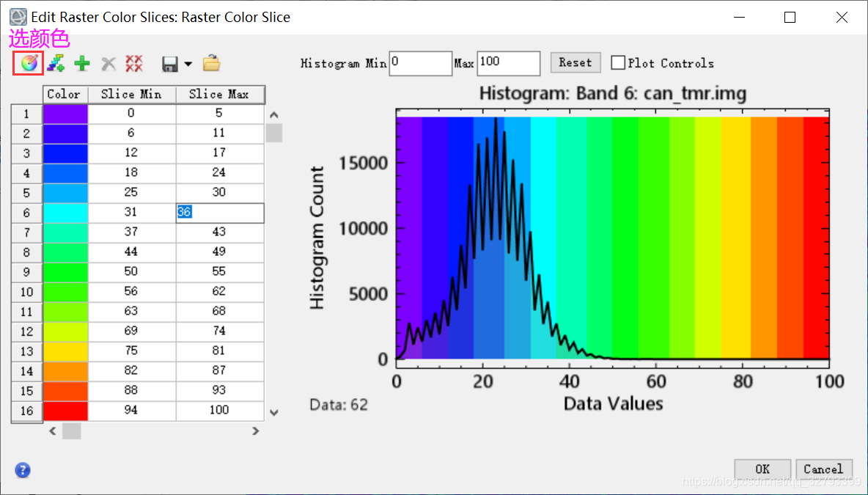Pick the yellow color swatch in row 13
The height and width of the screenshot is (495, 868).
[65, 351]
